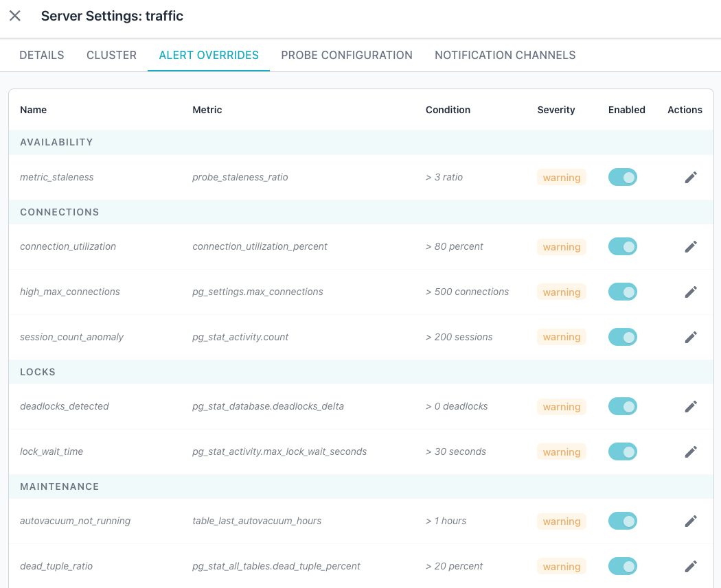Screen dimensions: 721x588
Task: Close the Server Settings dialog
Action: click(14, 16)
